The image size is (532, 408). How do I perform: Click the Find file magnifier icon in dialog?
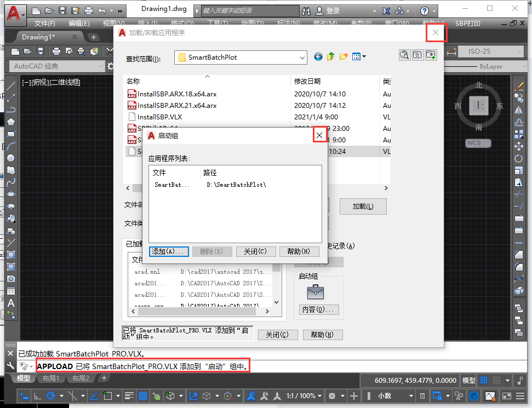pos(404,55)
